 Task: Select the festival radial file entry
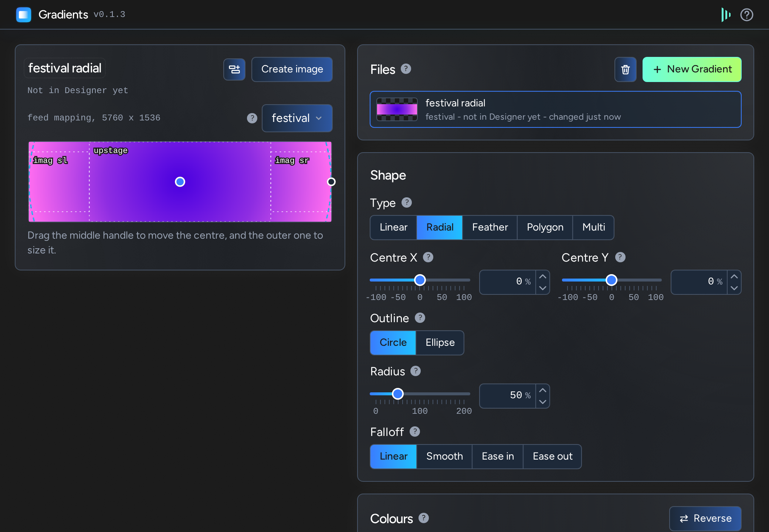(555, 109)
